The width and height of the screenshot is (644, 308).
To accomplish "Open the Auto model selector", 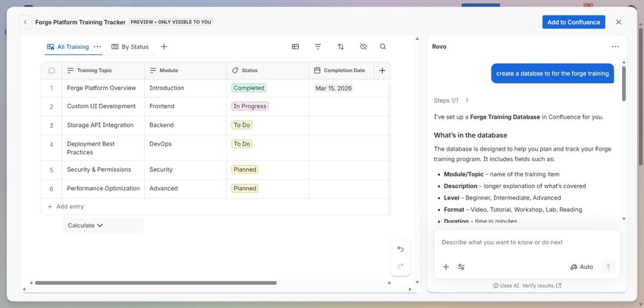I will (x=582, y=267).
